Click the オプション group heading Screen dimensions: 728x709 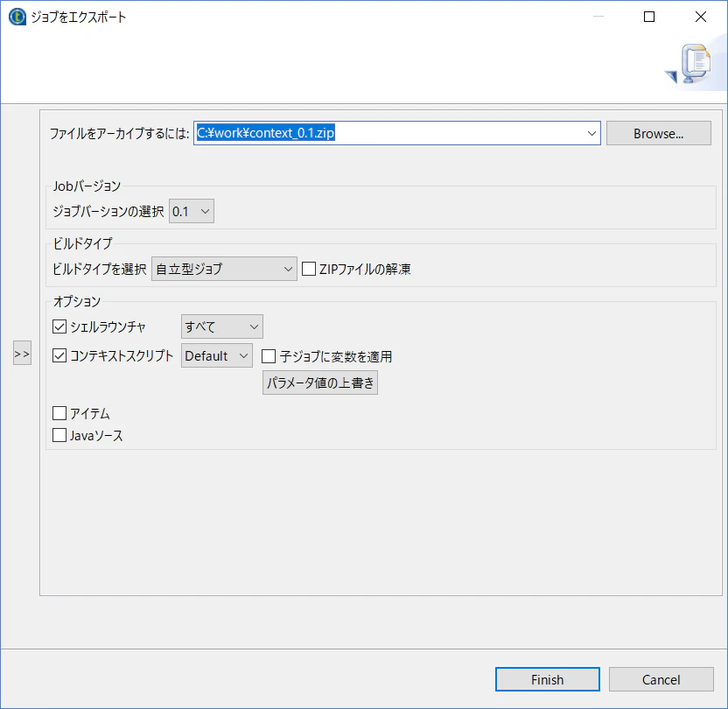pos(77,301)
